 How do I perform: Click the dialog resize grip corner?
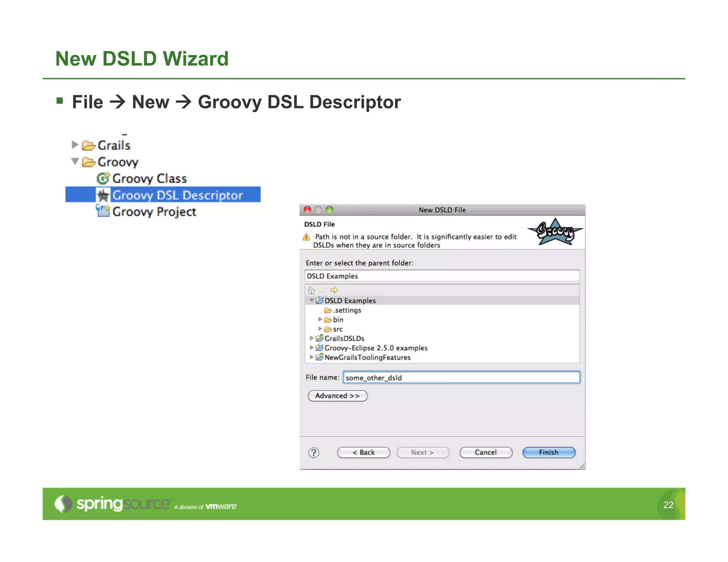point(582,466)
